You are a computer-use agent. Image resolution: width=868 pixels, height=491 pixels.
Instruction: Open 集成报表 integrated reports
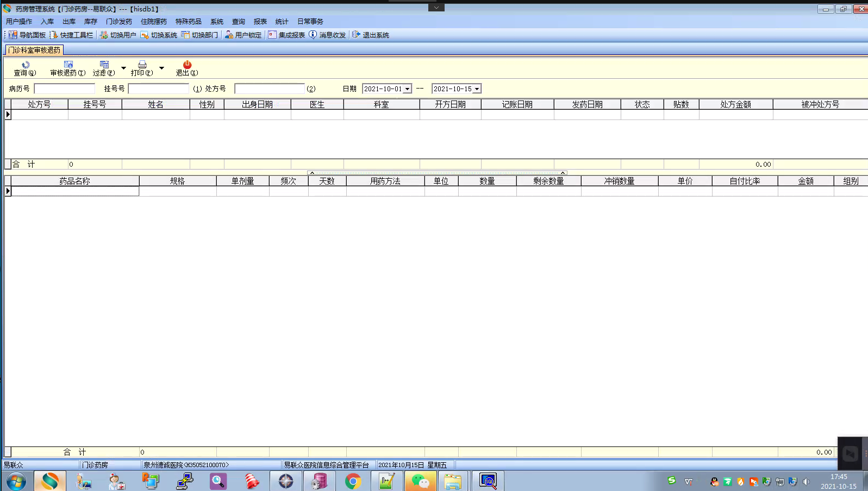pyautogui.click(x=286, y=35)
